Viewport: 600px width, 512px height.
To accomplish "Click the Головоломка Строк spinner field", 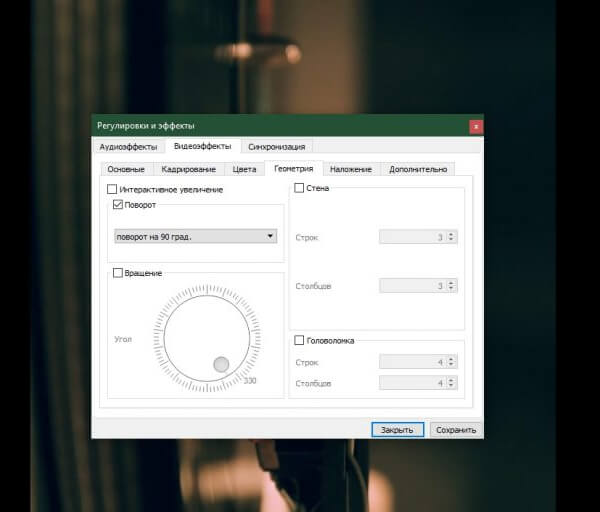I will tap(412, 364).
